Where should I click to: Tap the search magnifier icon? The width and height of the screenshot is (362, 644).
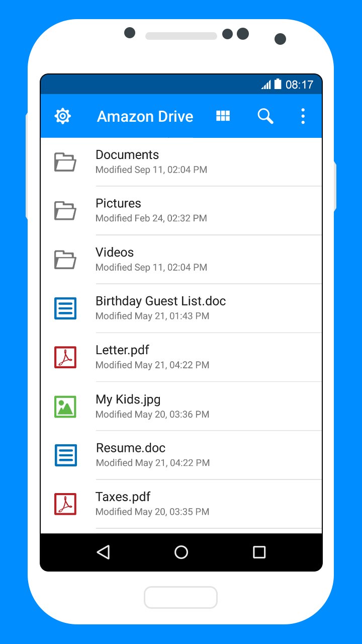265,116
